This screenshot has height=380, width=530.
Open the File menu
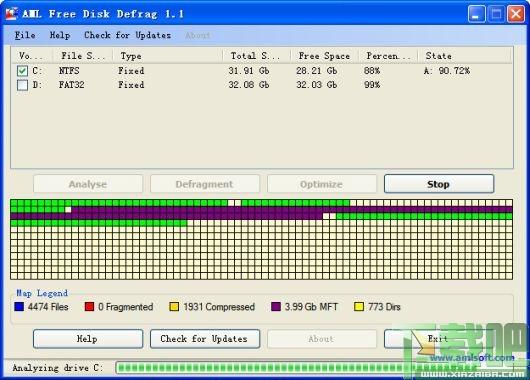click(x=25, y=35)
